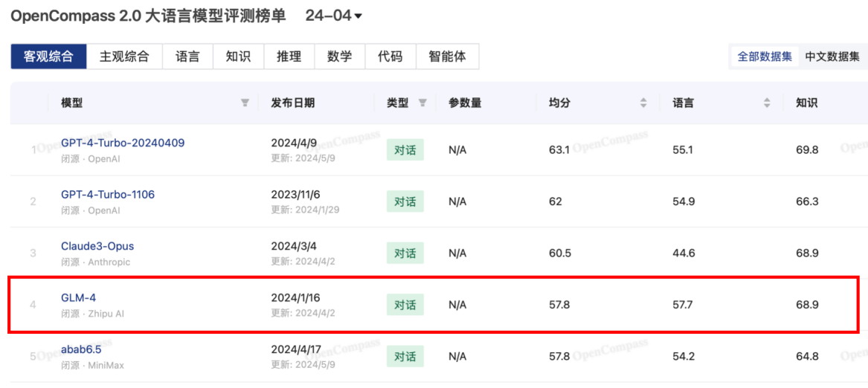Open the GLM-4 model link
This screenshot has height=388, width=868.
coord(79,298)
